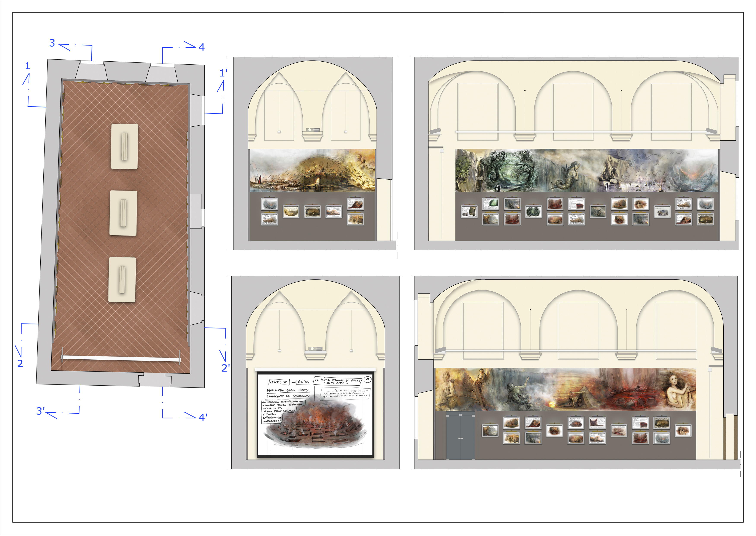
Task: Click the blue section label "3"
Action: (x=52, y=43)
